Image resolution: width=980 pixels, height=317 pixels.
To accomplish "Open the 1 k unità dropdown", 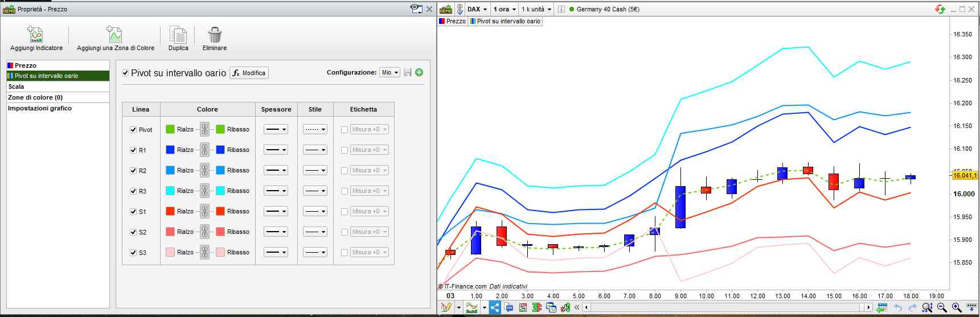I will pyautogui.click(x=536, y=9).
